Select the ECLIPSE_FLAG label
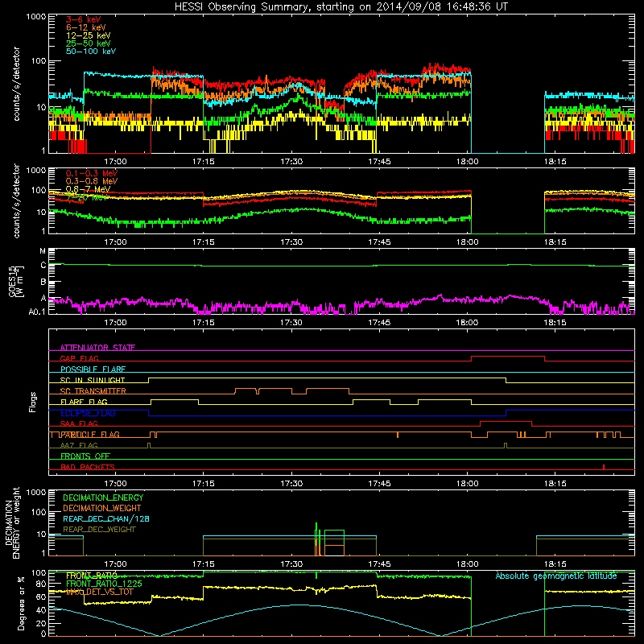644x644 pixels. tap(88, 413)
